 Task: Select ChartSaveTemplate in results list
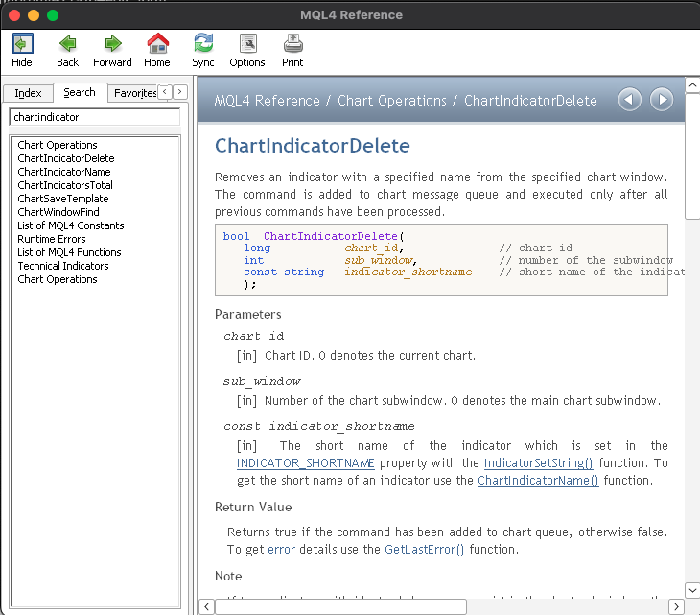pos(63,199)
